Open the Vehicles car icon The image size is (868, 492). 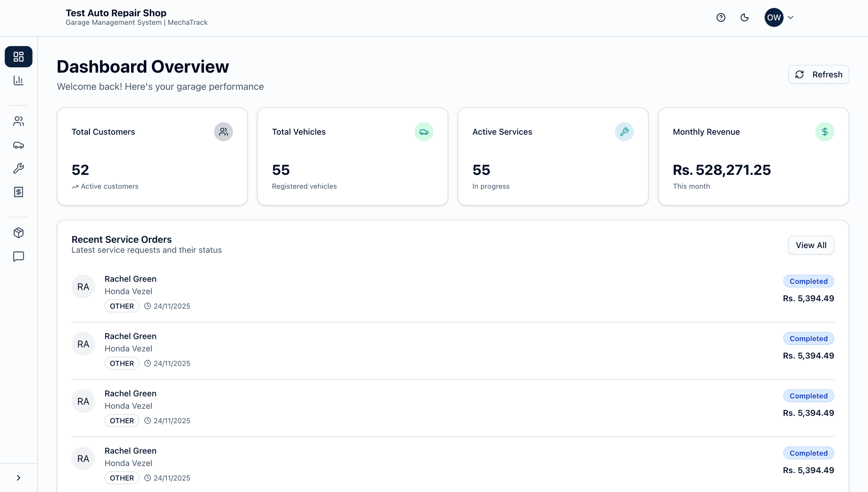[18, 145]
